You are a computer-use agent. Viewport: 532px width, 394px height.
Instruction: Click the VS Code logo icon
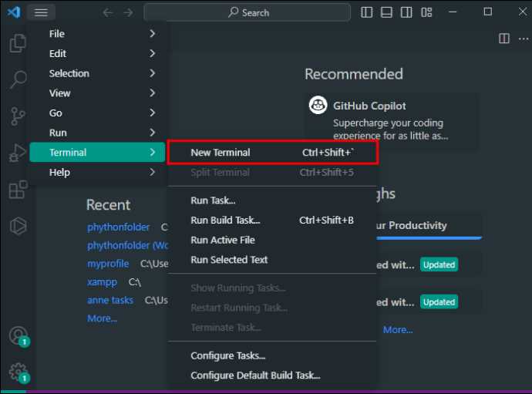click(14, 12)
